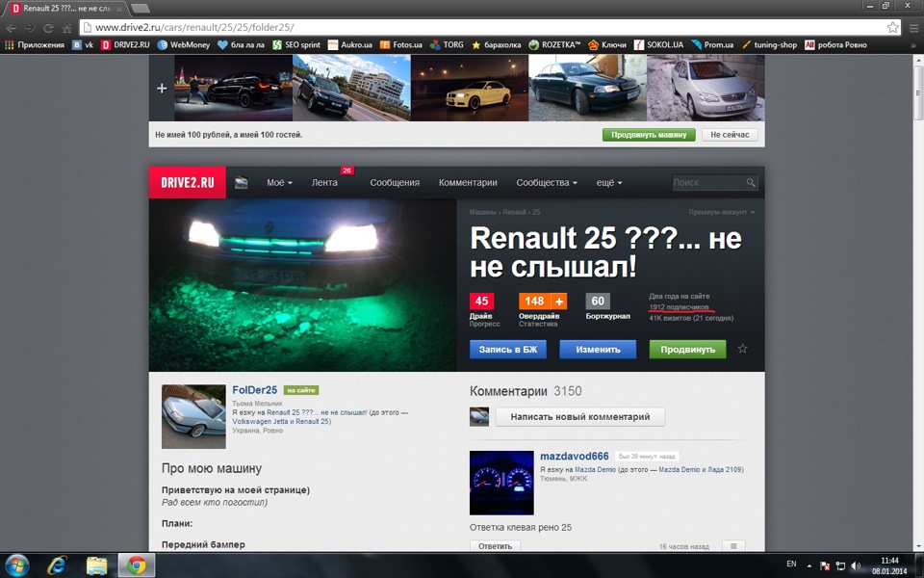The image size is (924, 578).
Task: Open the Комментарии menu item
Action: [x=468, y=183]
